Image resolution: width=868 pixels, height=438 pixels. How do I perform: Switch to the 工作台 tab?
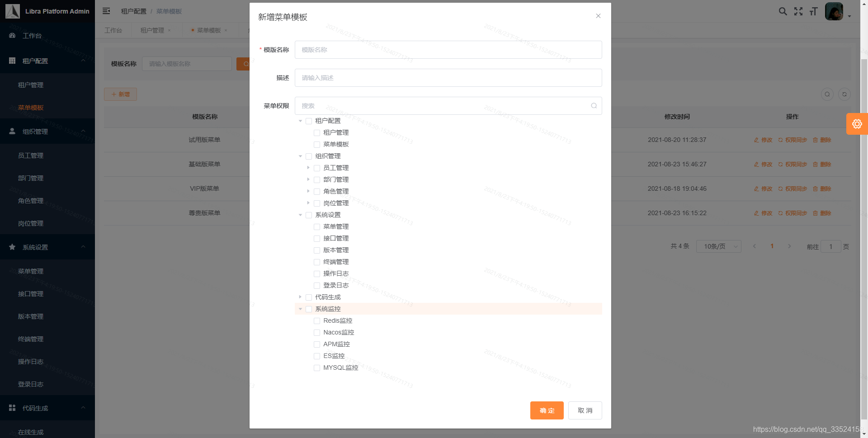pos(113,30)
